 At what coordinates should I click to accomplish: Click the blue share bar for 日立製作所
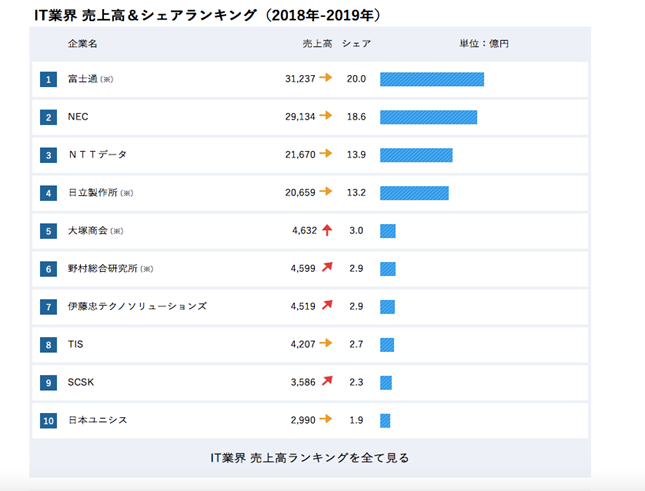click(x=414, y=193)
